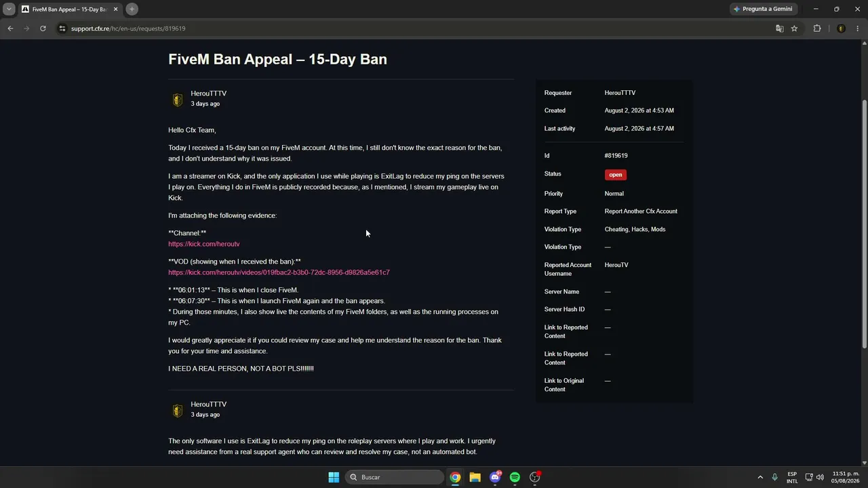This screenshot has height=488, width=868.
Task: Click the forward navigation arrow
Action: click(26, 28)
